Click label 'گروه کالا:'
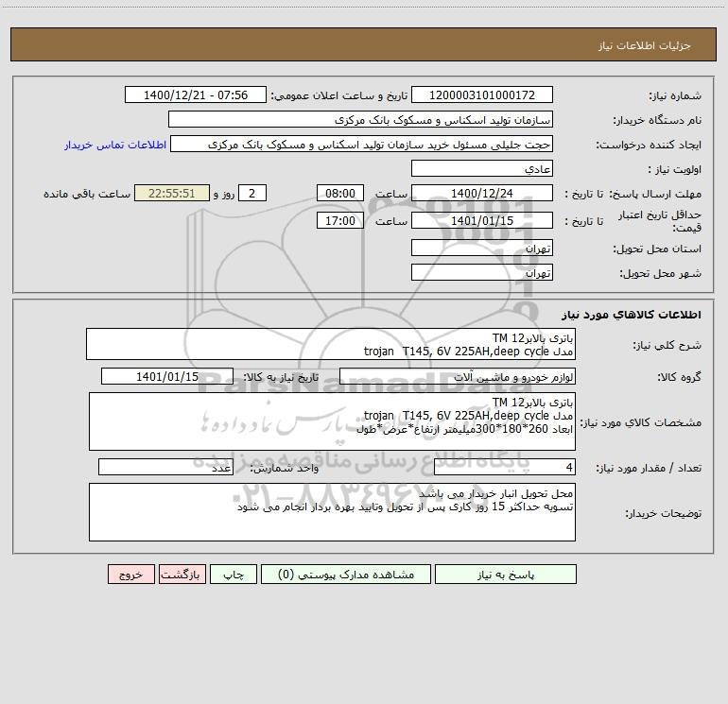The image size is (728, 704). 679,377
